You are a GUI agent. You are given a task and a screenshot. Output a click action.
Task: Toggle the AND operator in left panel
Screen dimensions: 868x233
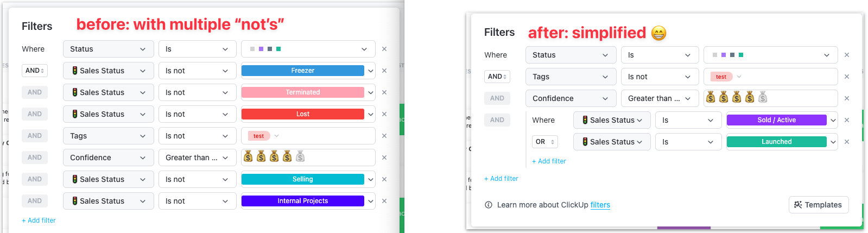35,71
